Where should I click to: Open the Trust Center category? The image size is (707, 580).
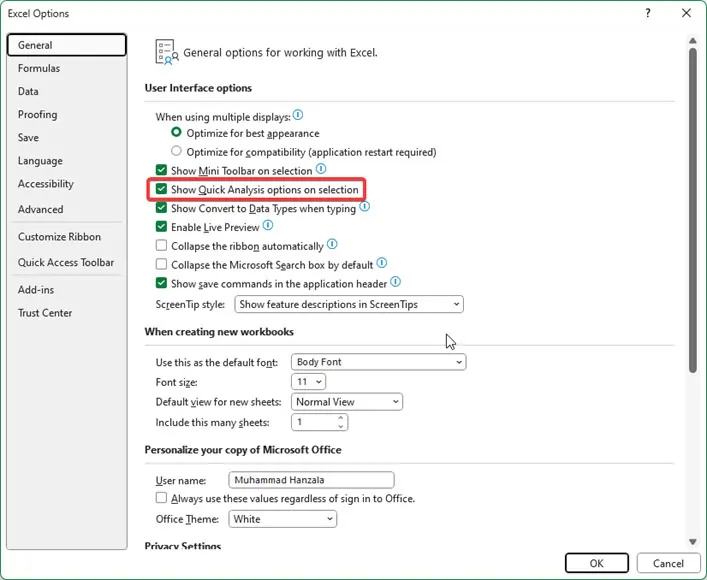(x=67, y=313)
